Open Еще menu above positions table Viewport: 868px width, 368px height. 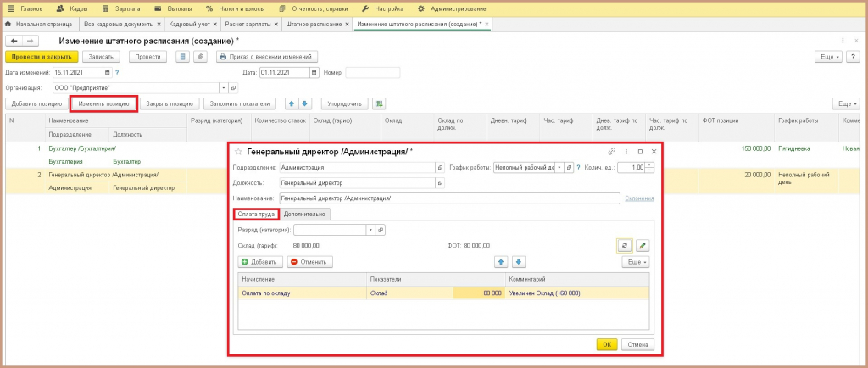845,103
